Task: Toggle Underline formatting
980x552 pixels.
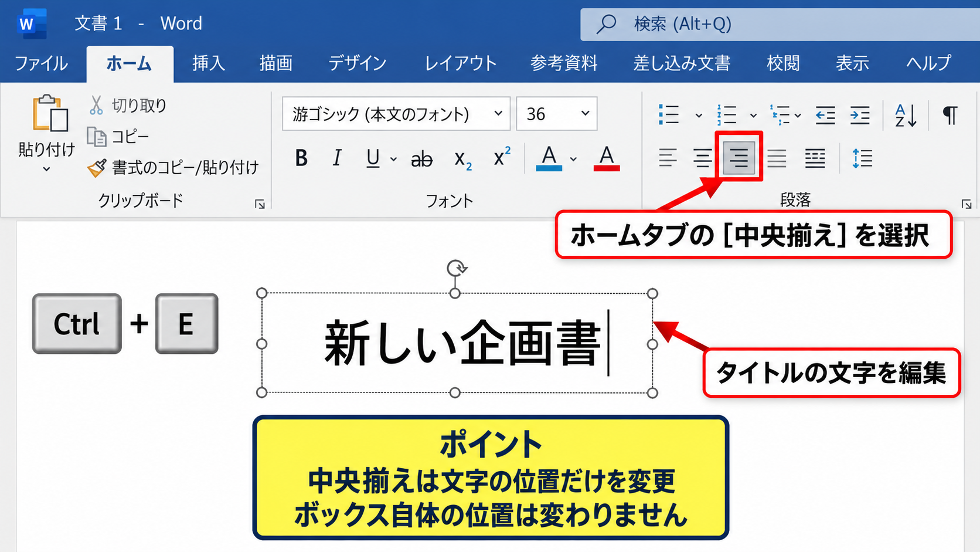Action: [373, 158]
